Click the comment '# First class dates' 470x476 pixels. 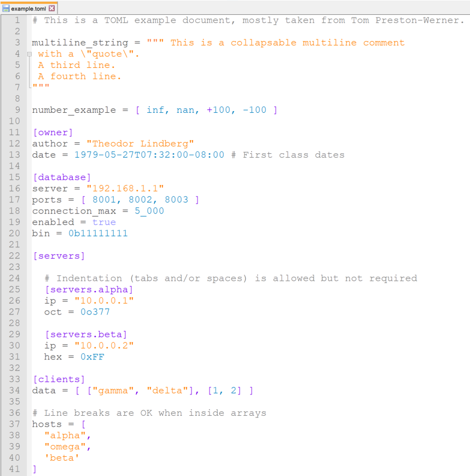click(288, 155)
